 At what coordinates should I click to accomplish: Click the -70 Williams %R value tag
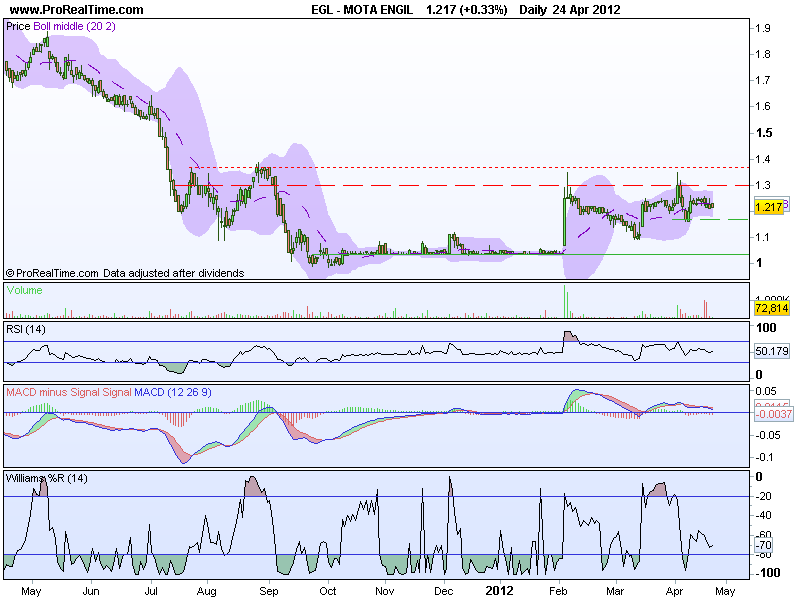tap(764, 545)
